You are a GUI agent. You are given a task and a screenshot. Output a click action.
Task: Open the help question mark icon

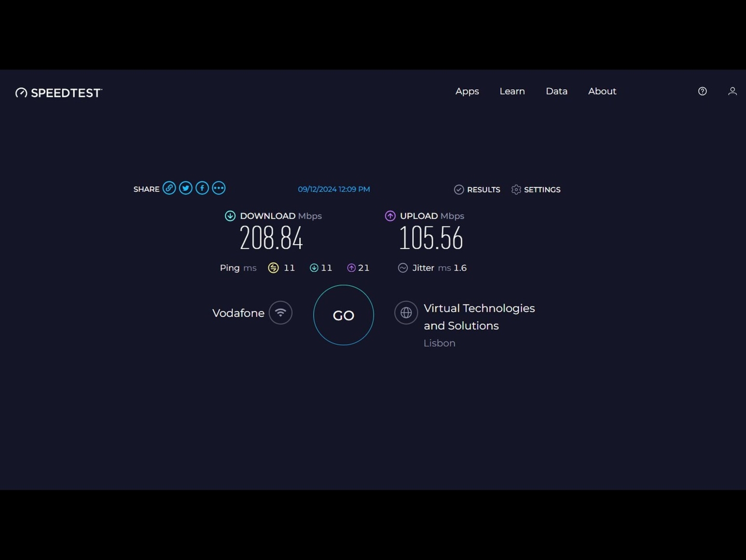click(x=702, y=91)
